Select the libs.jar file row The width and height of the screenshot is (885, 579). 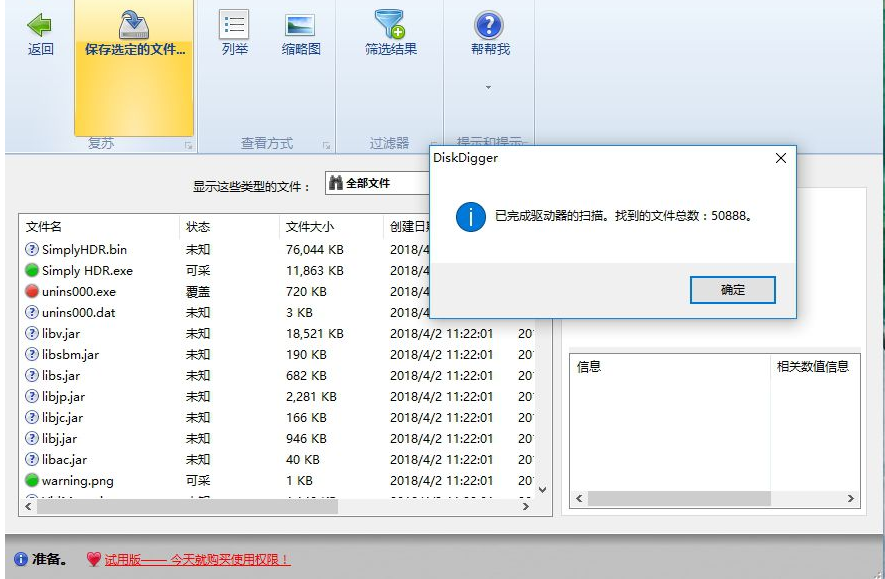tap(277, 375)
